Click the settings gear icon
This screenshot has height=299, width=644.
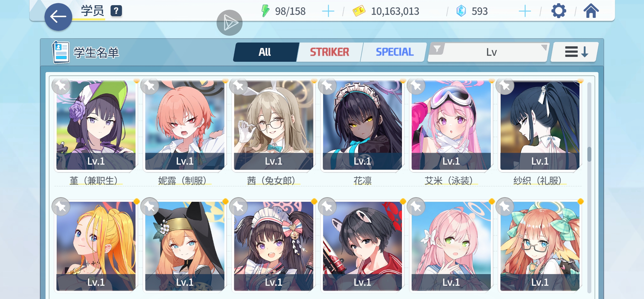pos(559,11)
